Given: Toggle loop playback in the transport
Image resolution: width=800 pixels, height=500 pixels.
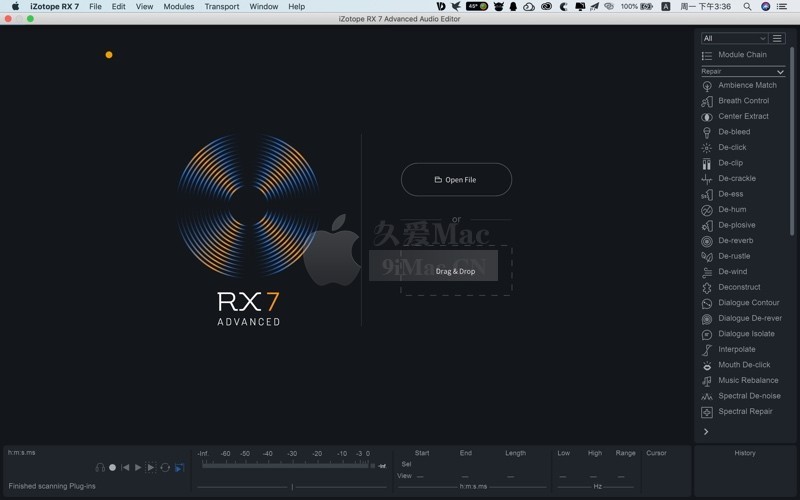Looking at the screenshot, I should tap(165, 467).
